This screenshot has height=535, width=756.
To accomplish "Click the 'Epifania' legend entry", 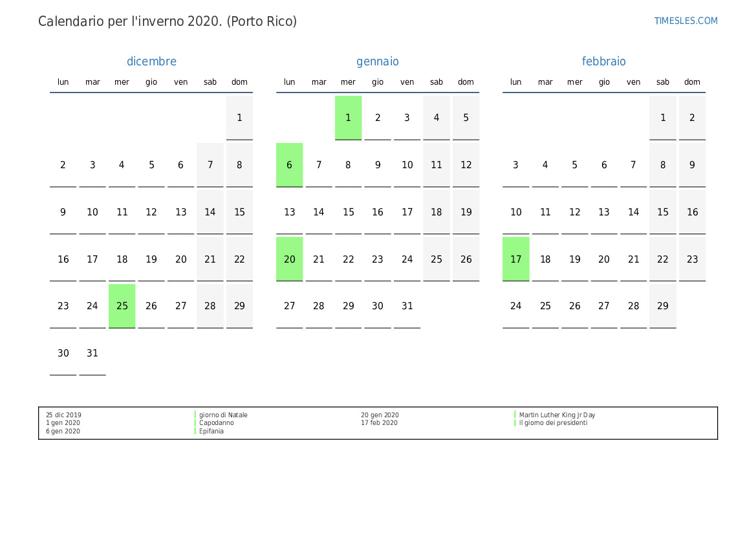I will (211, 431).
